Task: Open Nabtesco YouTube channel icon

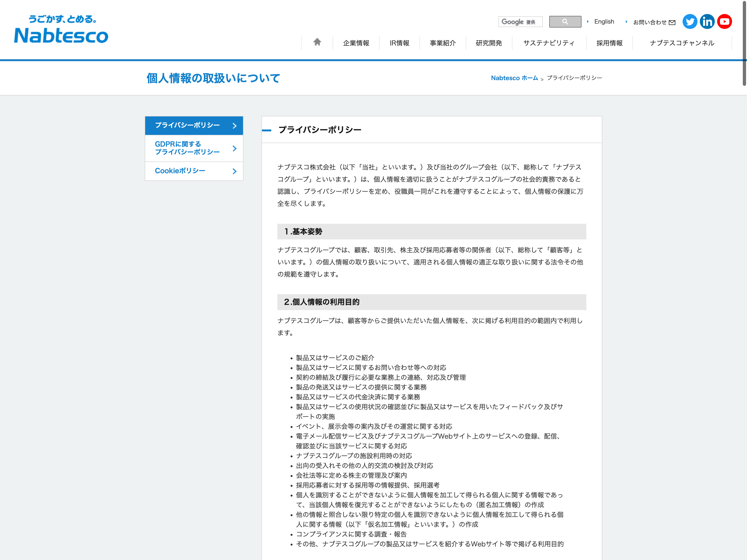Action: click(724, 22)
